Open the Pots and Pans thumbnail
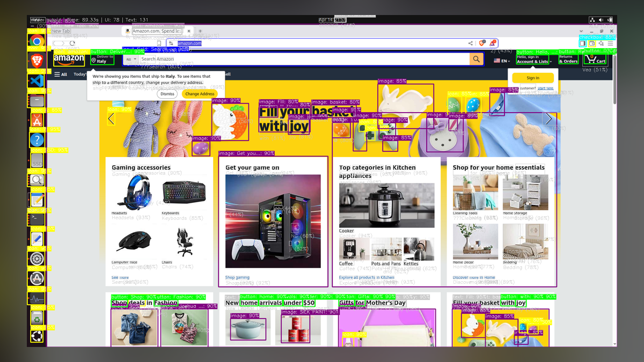Viewport: 644px width, 362px height. point(386,249)
